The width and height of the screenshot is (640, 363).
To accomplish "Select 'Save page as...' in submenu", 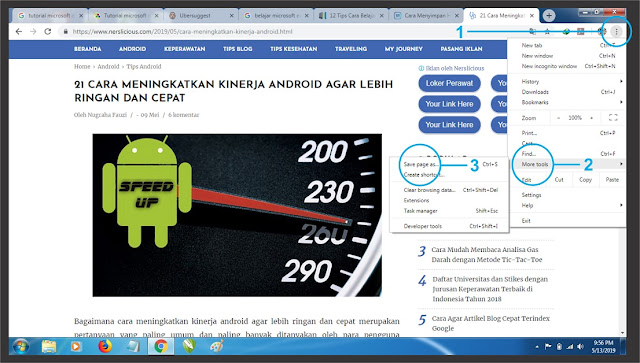I will [450, 165].
